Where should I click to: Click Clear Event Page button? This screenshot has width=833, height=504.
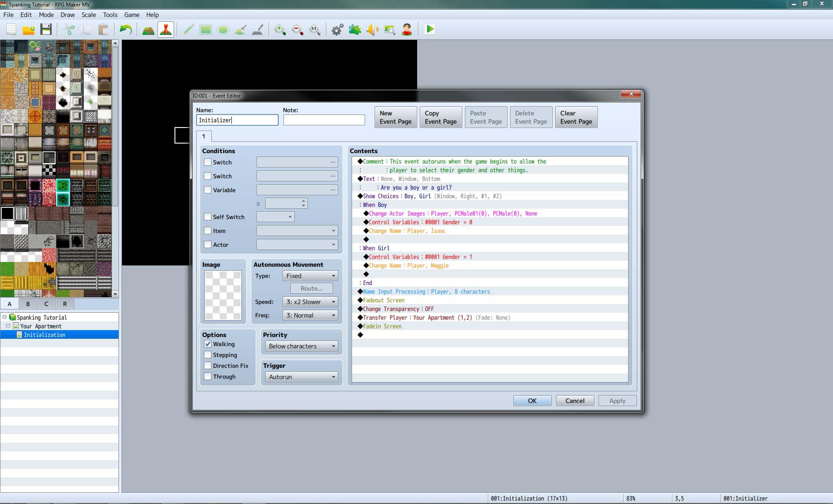tap(576, 117)
